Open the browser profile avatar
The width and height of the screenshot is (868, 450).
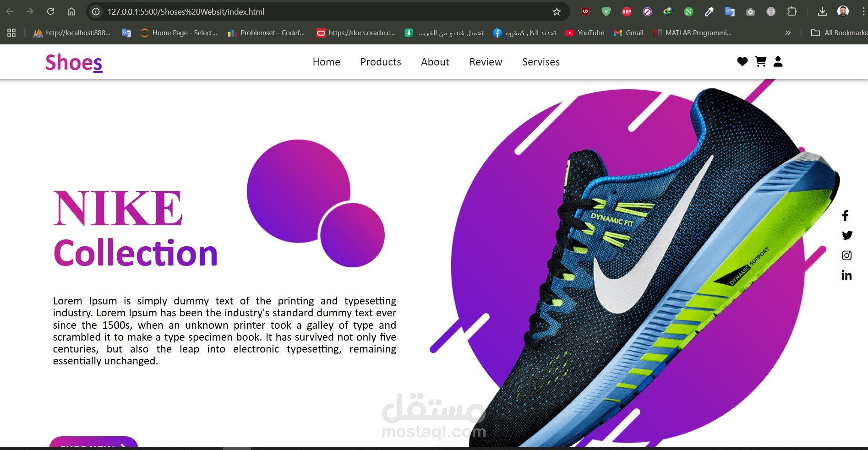tap(843, 11)
